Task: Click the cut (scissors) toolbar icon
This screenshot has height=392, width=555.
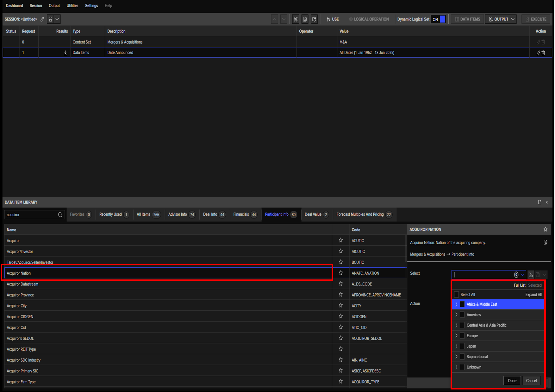Action: (296, 19)
